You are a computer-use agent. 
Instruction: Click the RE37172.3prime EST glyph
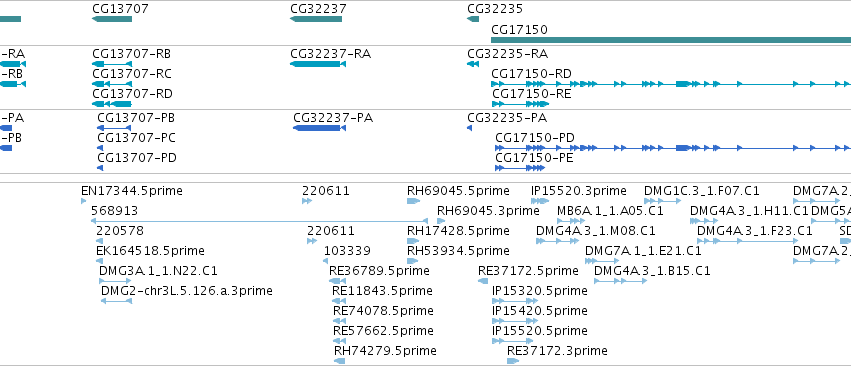pos(513,361)
